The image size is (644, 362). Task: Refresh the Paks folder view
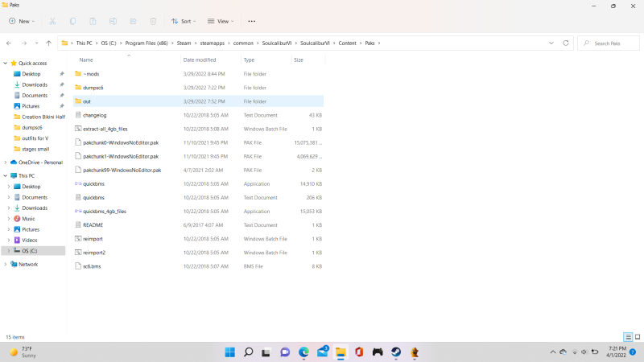click(566, 43)
